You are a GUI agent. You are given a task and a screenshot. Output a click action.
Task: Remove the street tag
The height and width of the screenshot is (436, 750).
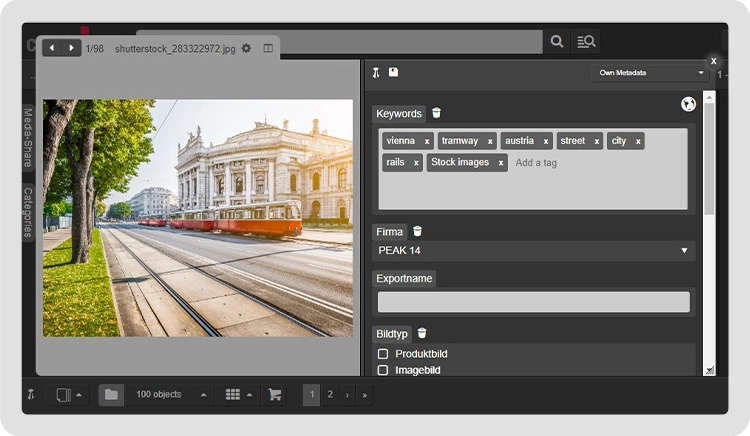(596, 141)
